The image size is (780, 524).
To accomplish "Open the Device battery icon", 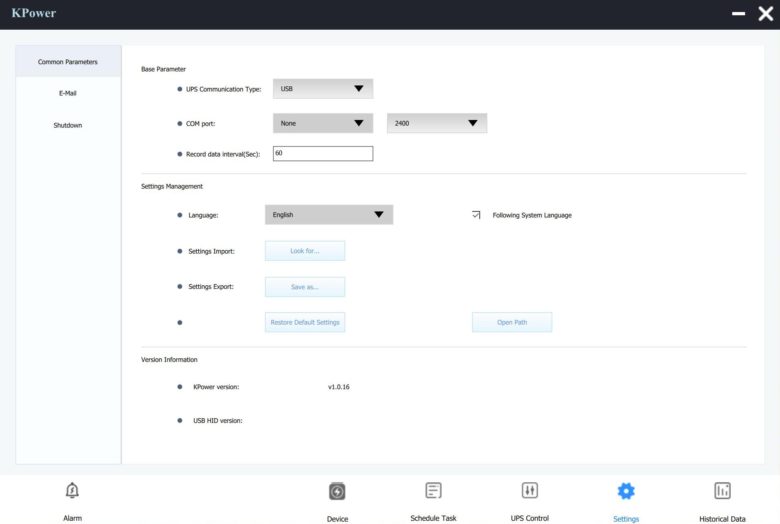I will coord(337,491).
